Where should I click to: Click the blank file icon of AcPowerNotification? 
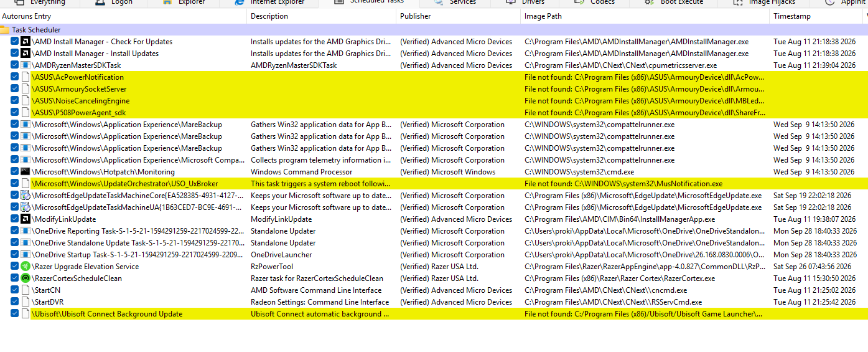click(26, 77)
